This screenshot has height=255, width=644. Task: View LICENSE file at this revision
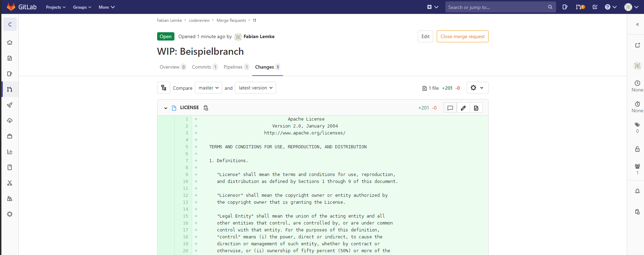[x=476, y=108]
